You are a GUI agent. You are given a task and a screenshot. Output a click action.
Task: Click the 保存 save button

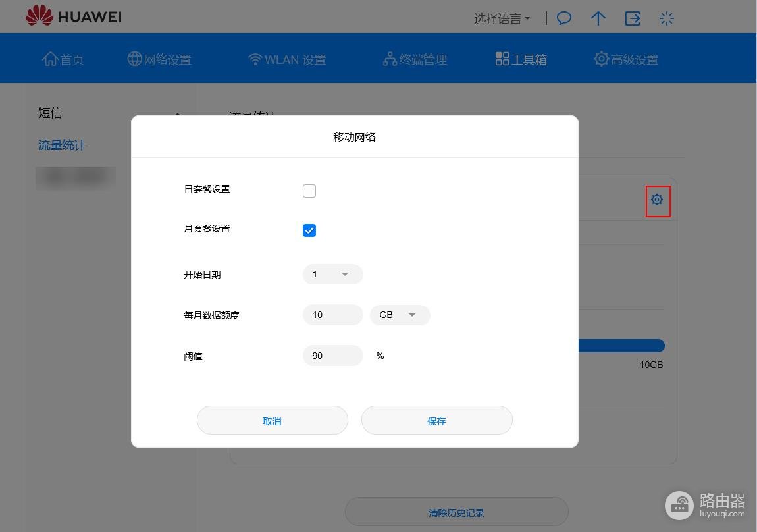437,420
